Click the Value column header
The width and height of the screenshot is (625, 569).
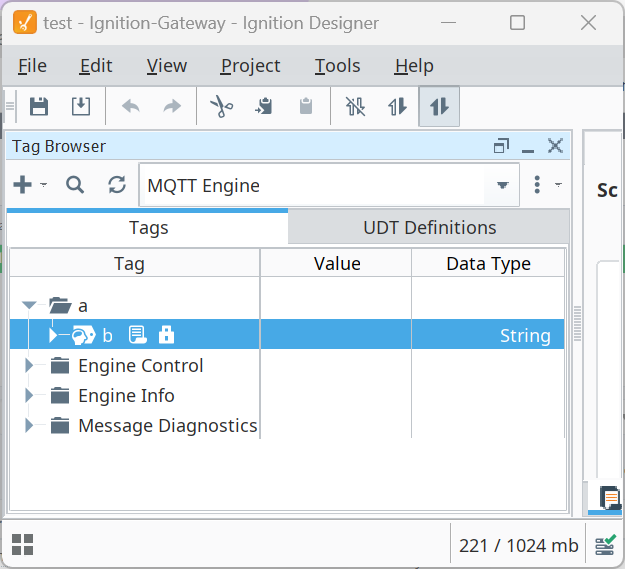336,263
